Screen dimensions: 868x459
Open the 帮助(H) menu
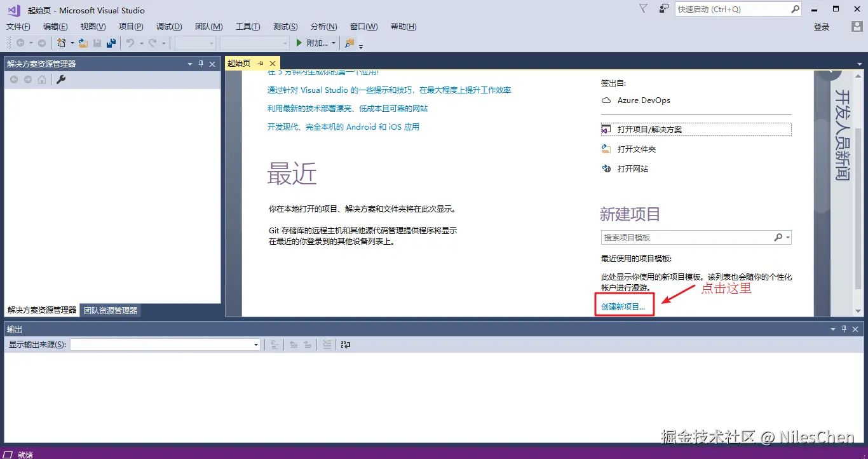pyautogui.click(x=403, y=27)
